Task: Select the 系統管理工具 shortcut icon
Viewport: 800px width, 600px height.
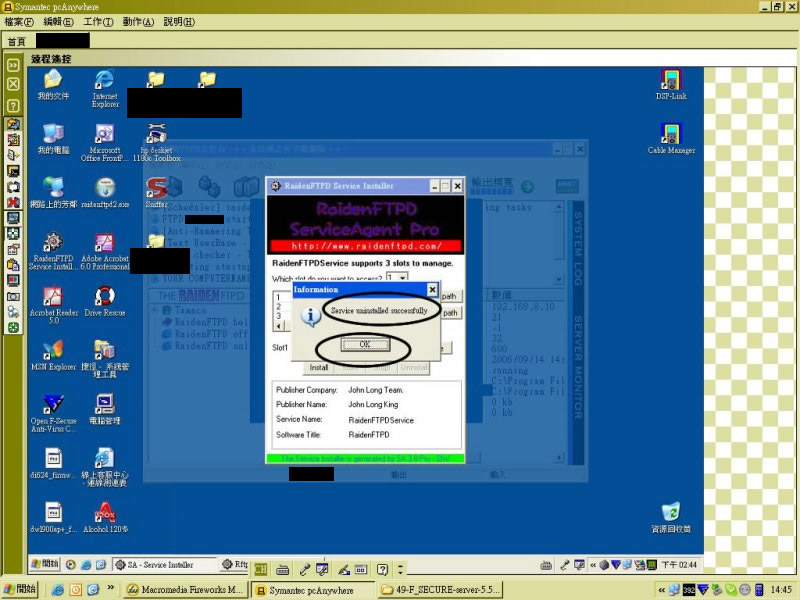Action: [105, 359]
